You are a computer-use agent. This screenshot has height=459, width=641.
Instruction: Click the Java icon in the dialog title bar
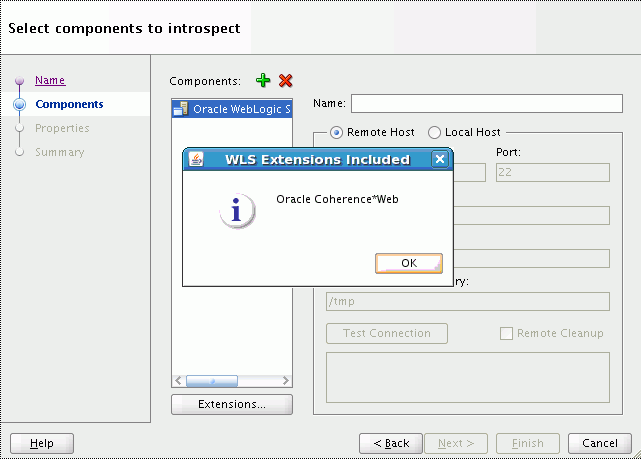196,159
